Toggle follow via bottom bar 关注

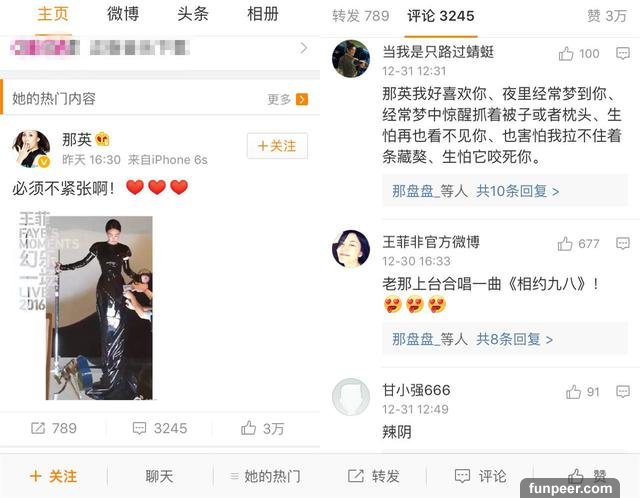coord(53,476)
